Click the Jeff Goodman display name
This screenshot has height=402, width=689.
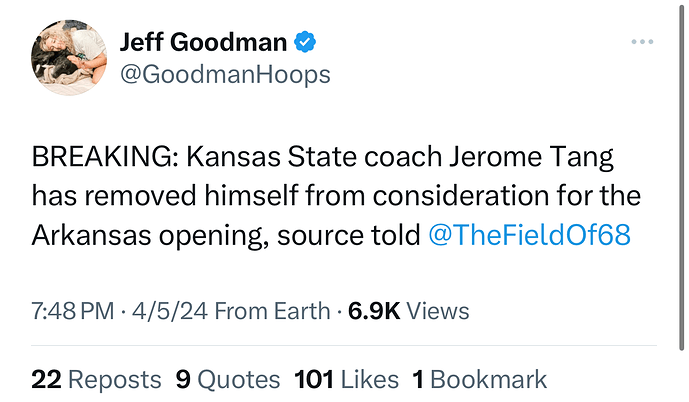tap(203, 42)
